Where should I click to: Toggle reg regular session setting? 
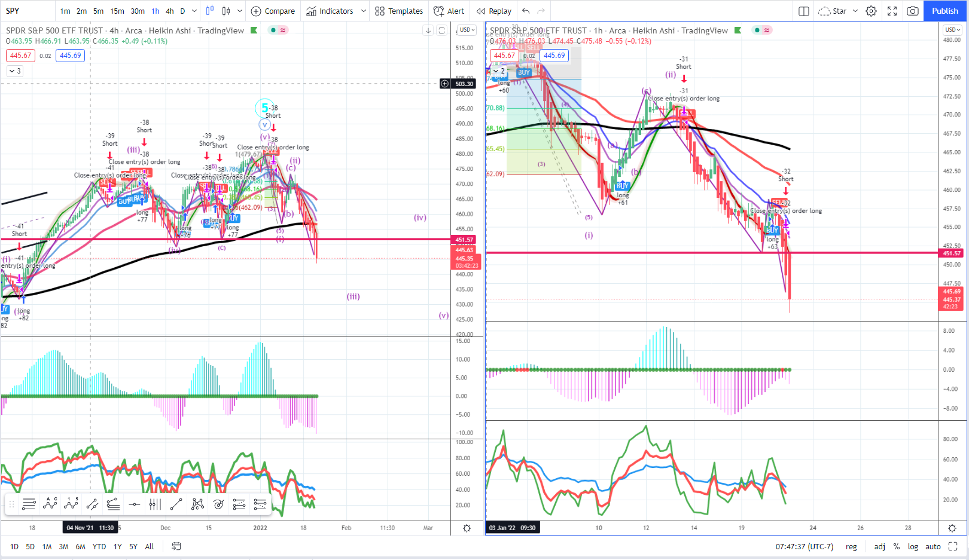[851, 546]
